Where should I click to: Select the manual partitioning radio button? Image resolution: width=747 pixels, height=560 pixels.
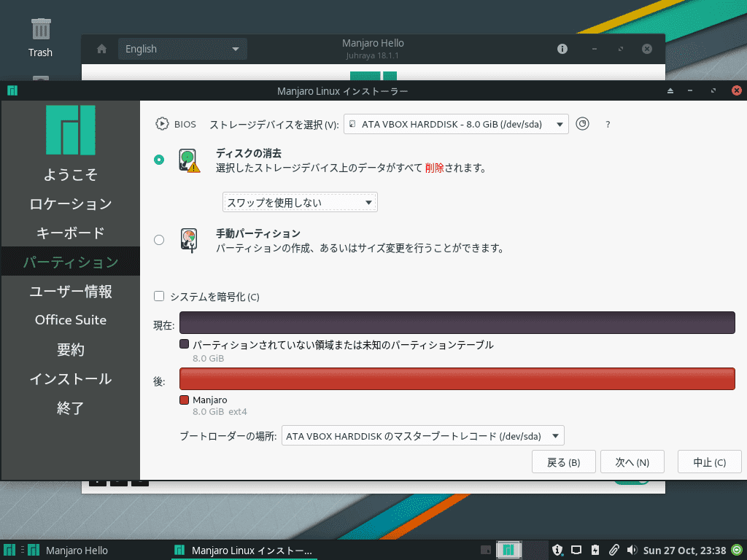[159, 238]
